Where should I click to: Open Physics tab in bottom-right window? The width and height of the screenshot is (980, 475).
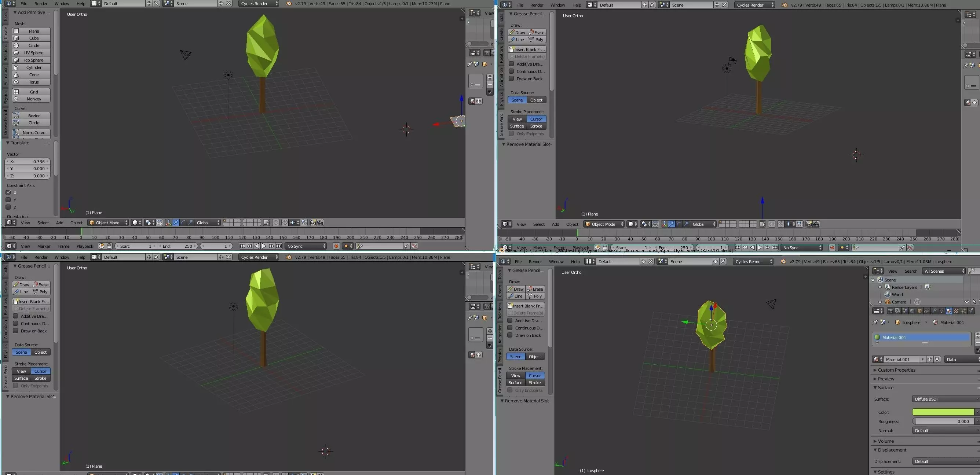click(971, 311)
